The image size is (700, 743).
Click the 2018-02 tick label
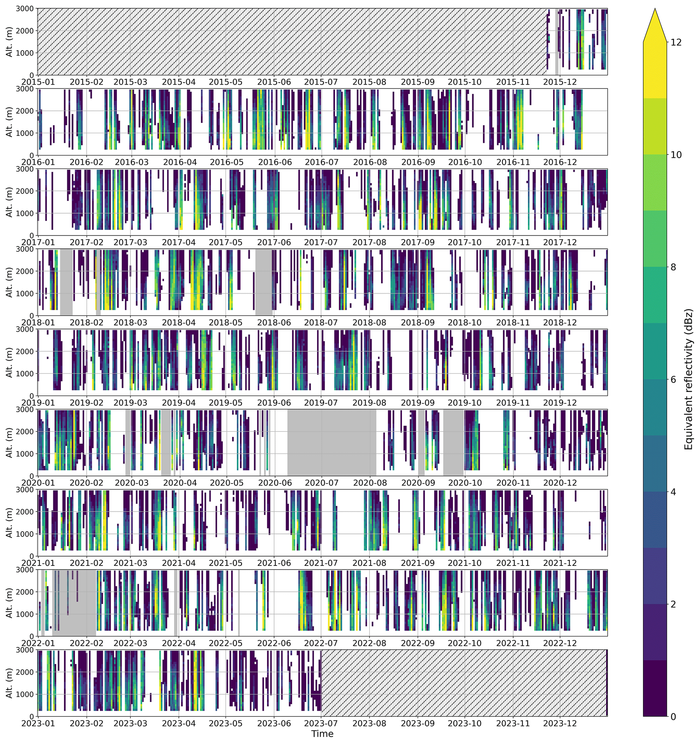[86, 322]
